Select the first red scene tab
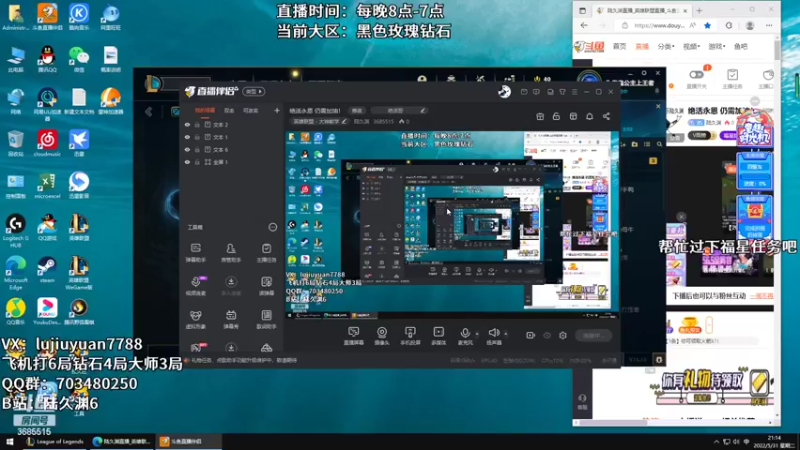Screen dimensions: 800x450 click(205, 110)
